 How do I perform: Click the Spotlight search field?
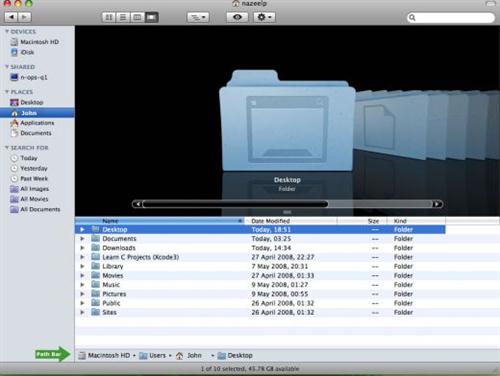(451, 17)
